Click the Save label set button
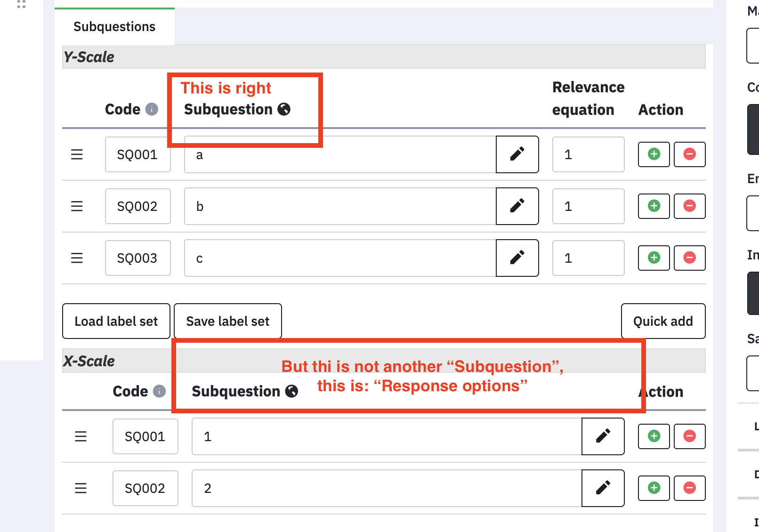Viewport: 759px width, 532px height. [x=228, y=321]
